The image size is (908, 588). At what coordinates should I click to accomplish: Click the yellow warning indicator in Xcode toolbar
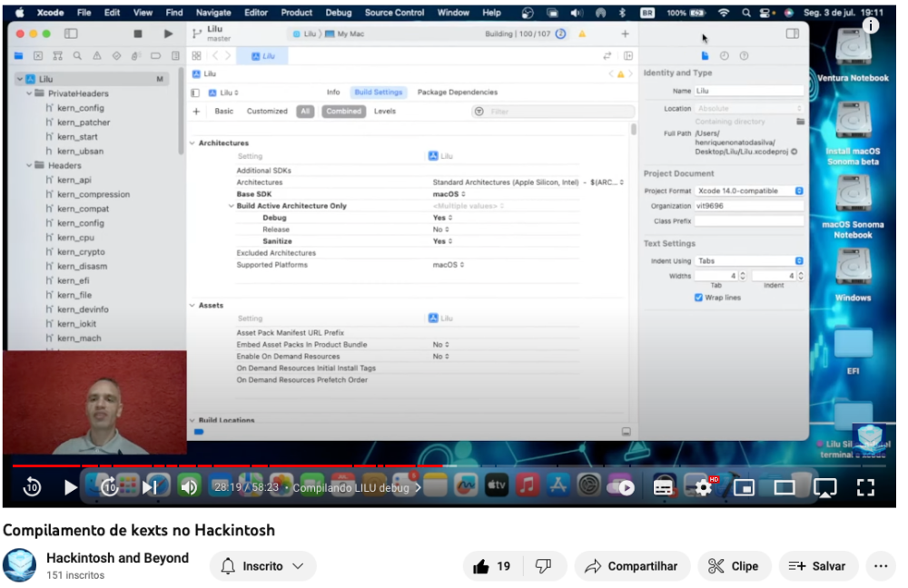[x=582, y=34]
